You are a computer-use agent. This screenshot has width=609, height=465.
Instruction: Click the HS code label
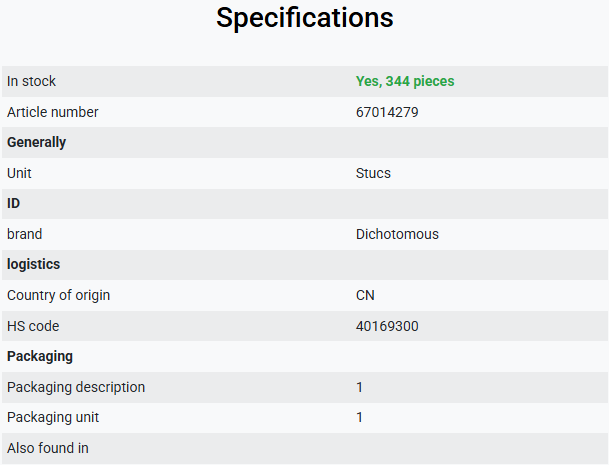[33, 326]
